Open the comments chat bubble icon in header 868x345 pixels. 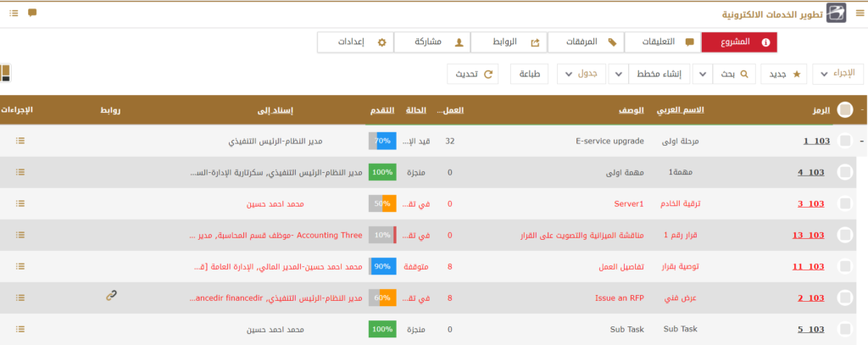tap(32, 13)
